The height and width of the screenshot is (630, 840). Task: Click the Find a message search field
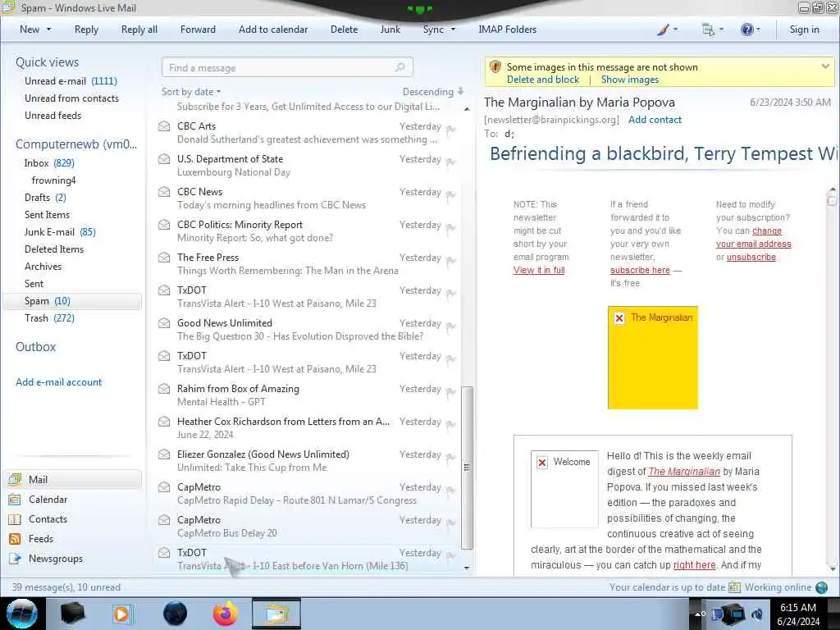pyautogui.click(x=287, y=67)
